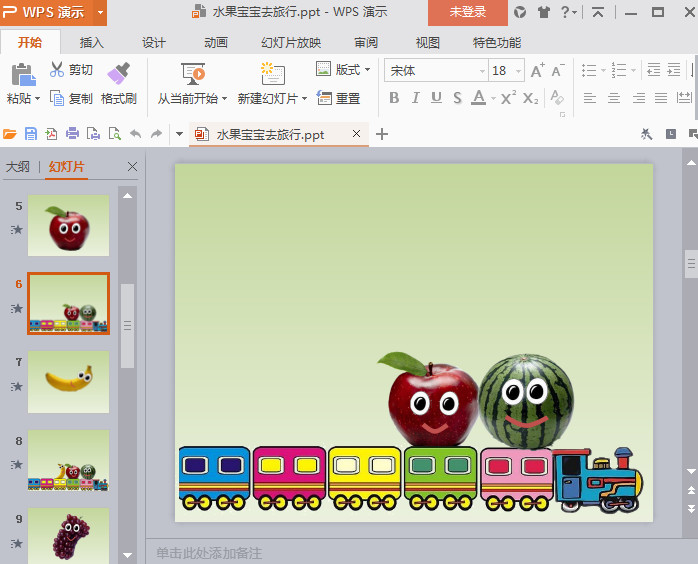698x564 pixels.
Task: Click the Print icon in quick toolbar
Action: 72,134
